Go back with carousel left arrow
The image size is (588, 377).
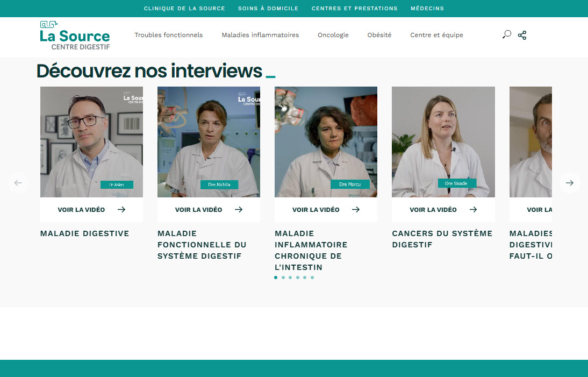coord(18,183)
